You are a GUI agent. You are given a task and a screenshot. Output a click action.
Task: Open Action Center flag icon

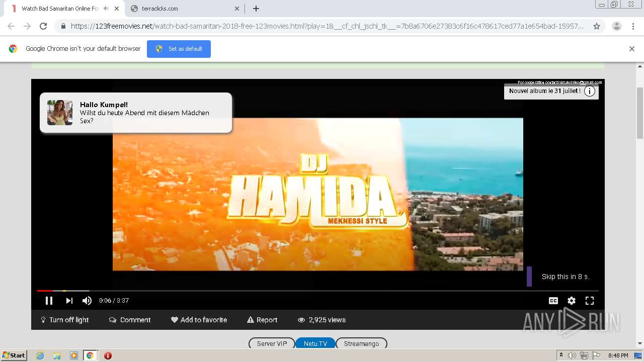[596, 355]
